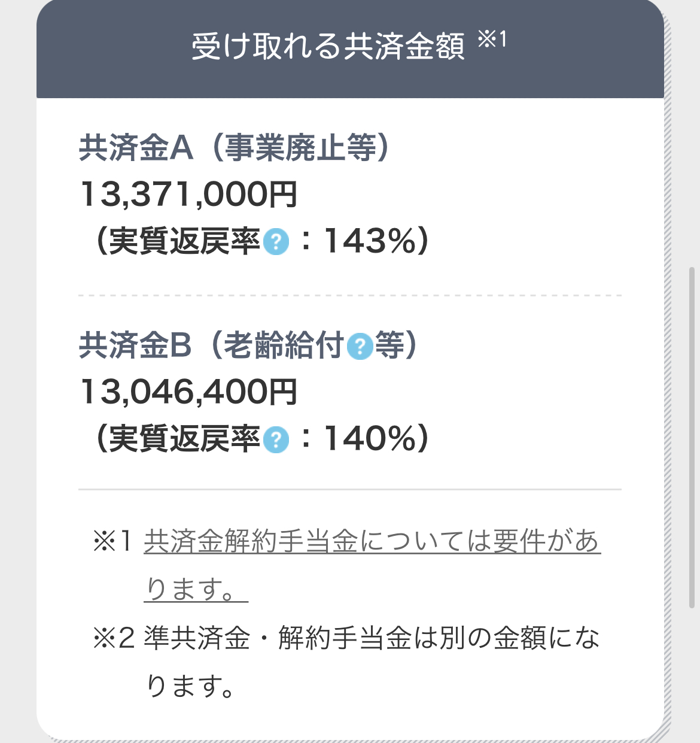Open the help icon beside 実質返戻率 under 共済金B
This screenshot has height=743, width=700.
click(x=276, y=439)
